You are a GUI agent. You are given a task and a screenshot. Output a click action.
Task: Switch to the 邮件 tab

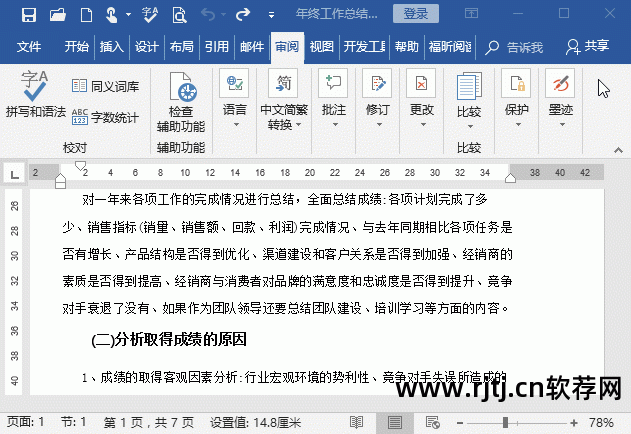click(x=252, y=47)
